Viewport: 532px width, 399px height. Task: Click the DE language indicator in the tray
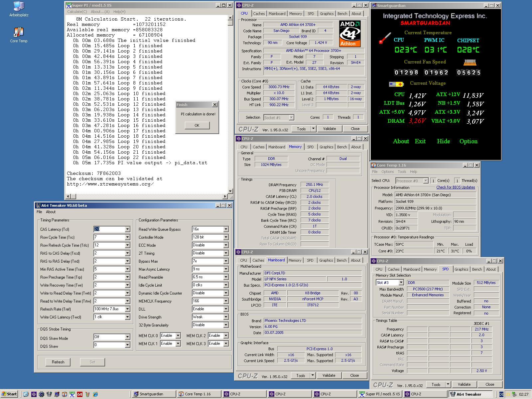click(x=501, y=394)
